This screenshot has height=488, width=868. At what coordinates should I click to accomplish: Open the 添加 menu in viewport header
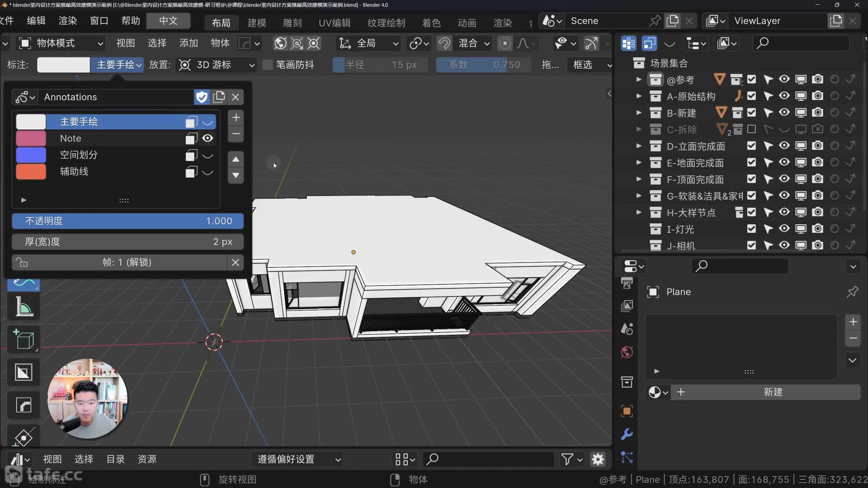[x=189, y=43]
